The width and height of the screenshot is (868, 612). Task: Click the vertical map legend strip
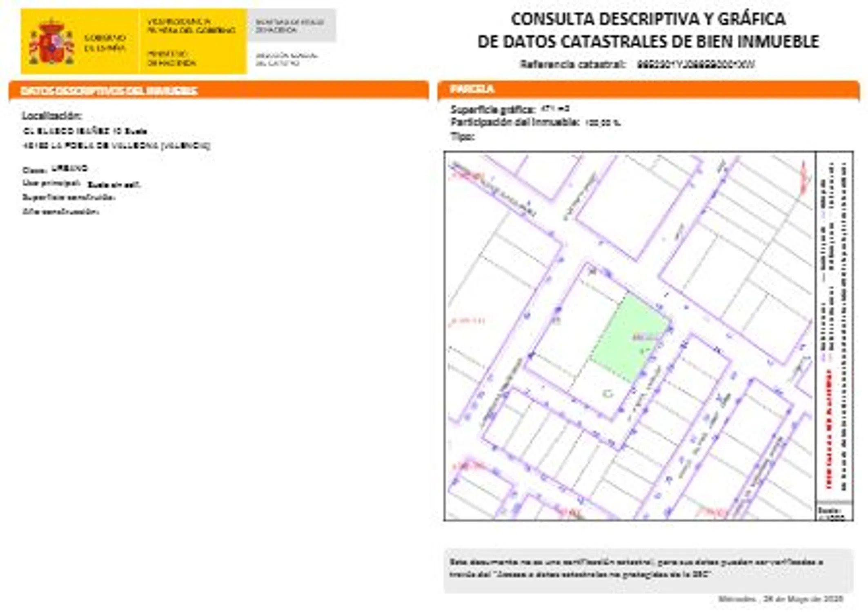coord(834,326)
